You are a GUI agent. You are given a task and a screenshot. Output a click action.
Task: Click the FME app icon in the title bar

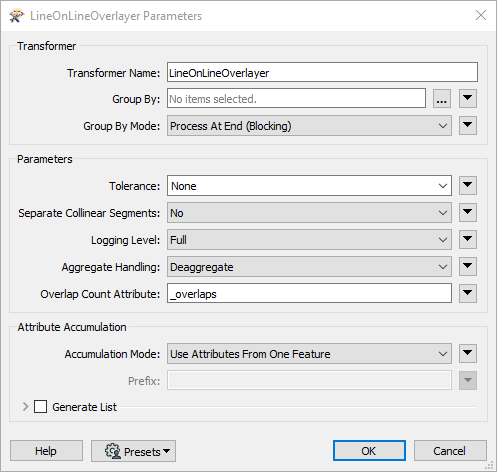tap(16, 16)
